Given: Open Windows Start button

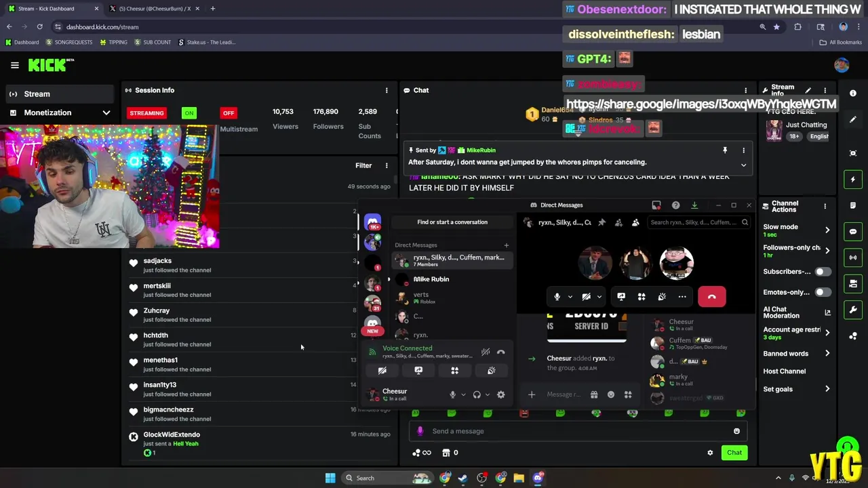Looking at the screenshot, I should coord(330,478).
